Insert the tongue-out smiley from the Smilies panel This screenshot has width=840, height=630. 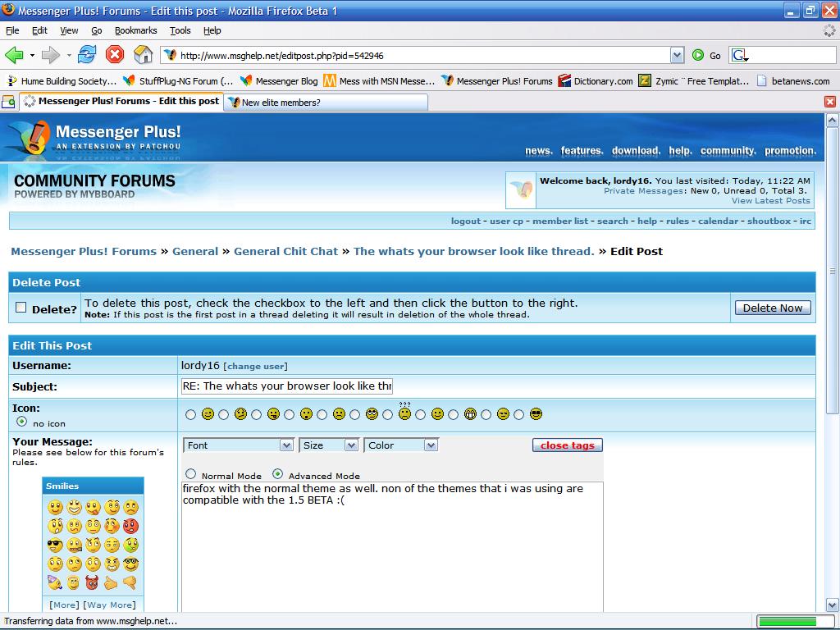[x=93, y=507]
